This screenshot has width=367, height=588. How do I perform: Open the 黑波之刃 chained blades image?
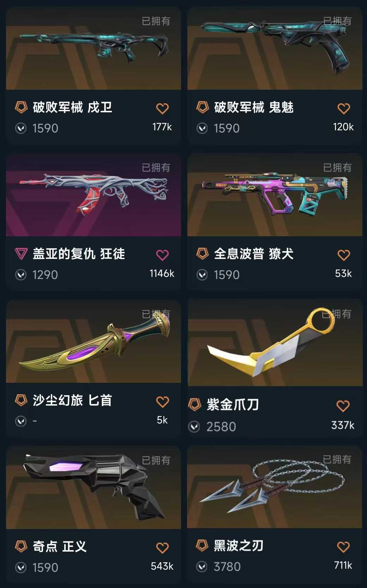click(275, 487)
